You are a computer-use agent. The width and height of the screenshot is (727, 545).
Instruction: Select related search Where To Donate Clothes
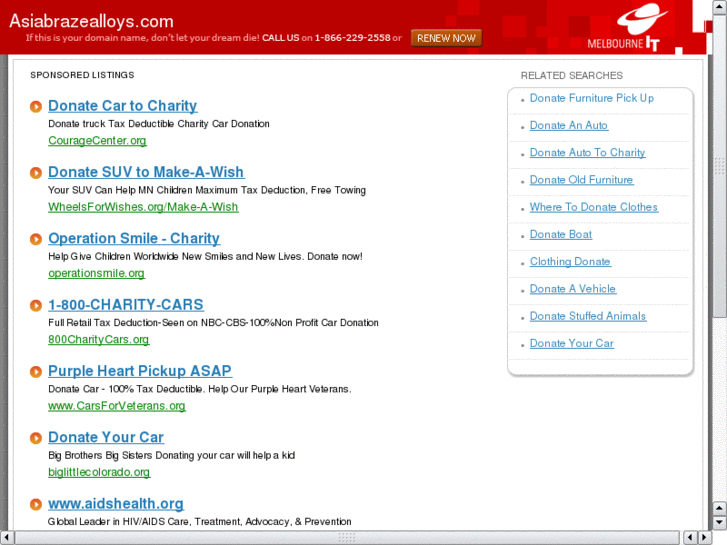click(x=594, y=207)
